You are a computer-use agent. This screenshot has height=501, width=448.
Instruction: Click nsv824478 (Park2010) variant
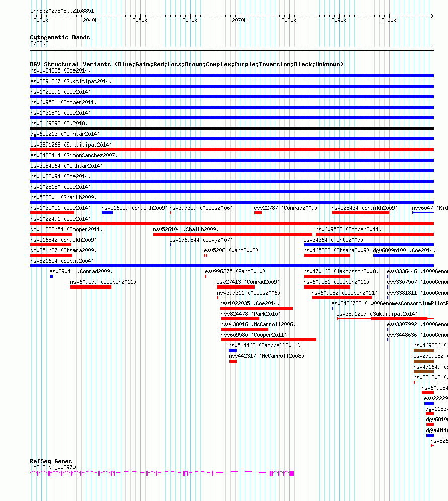tap(240, 319)
